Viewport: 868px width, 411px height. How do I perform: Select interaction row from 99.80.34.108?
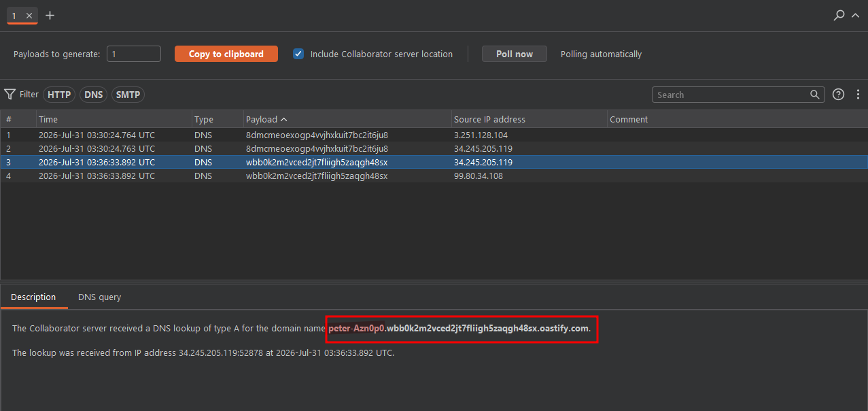click(434, 176)
